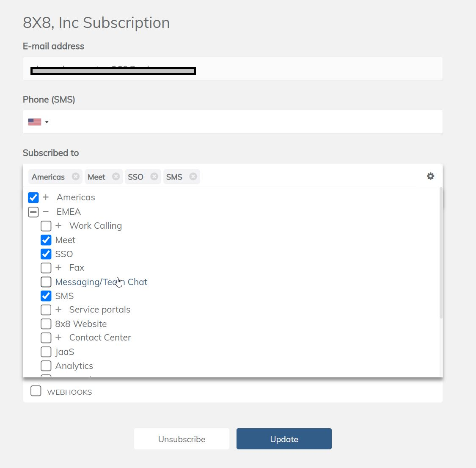The image size is (476, 468).
Task: Expand the Contact Center subtree
Action: click(58, 338)
